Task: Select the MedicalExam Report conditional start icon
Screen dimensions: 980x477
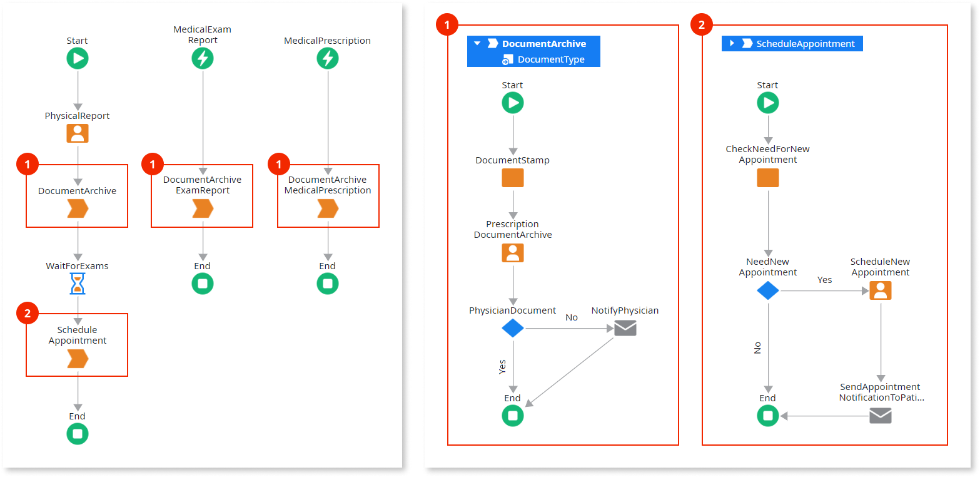Action: pos(203,59)
